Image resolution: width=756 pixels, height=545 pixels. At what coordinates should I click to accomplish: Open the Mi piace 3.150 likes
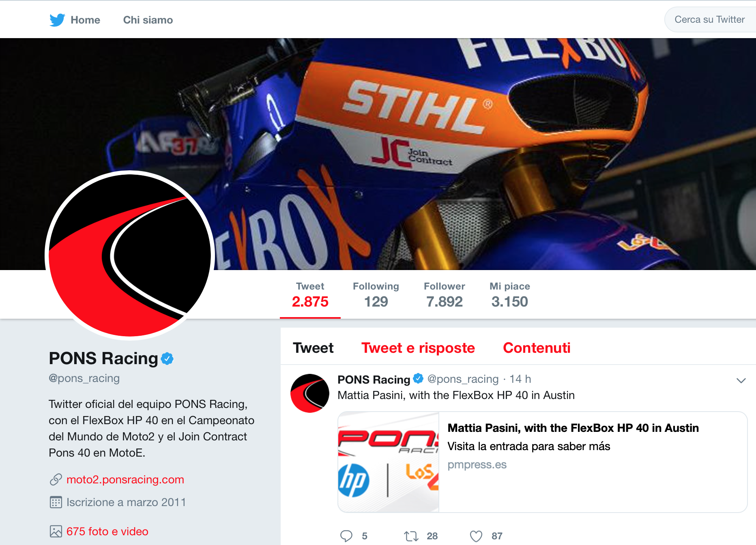509,295
